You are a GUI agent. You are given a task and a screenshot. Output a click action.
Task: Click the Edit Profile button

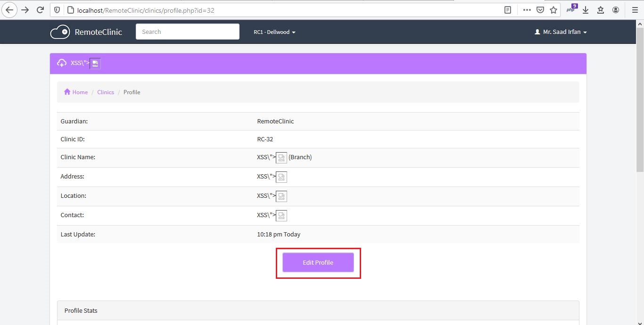[x=318, y=262]
